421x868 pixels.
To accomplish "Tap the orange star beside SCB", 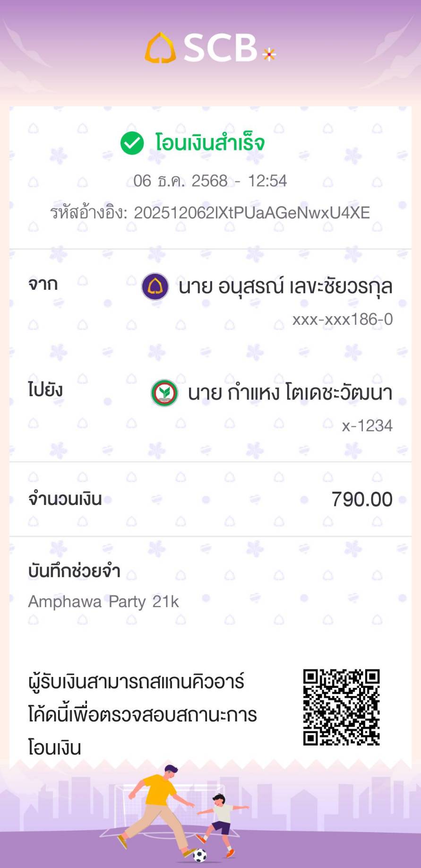I will coord(269,54).
